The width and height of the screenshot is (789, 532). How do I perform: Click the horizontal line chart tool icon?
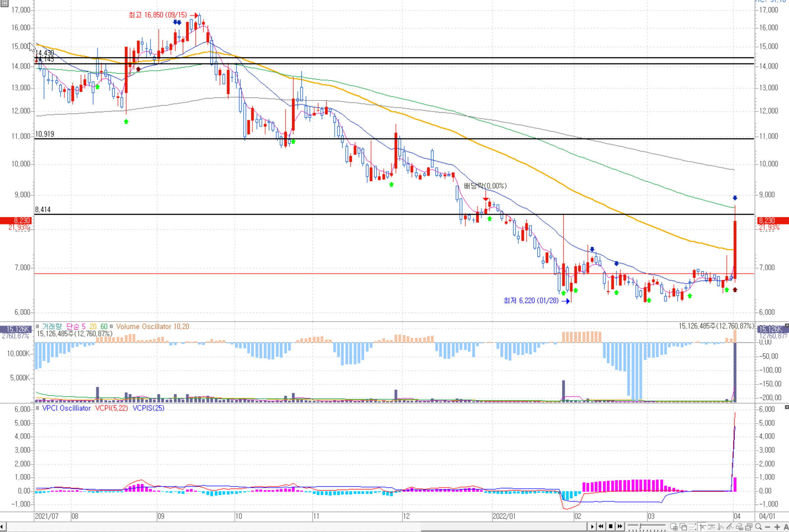(711, 527)
